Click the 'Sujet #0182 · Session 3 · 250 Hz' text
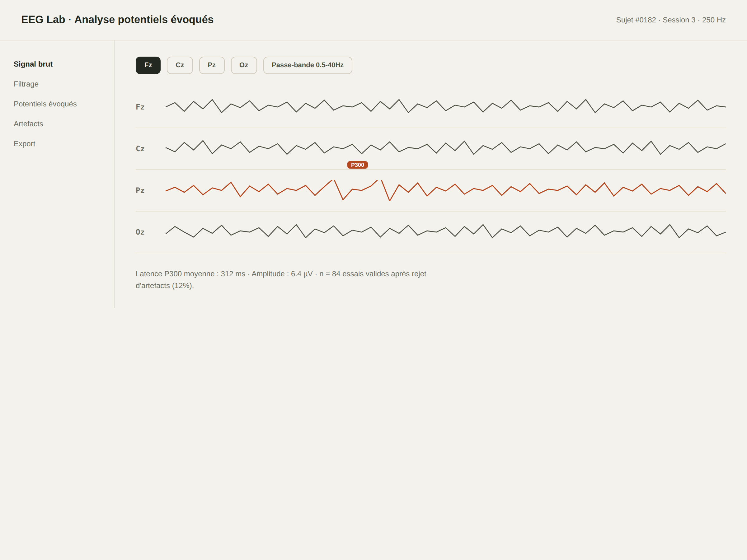 671,20
